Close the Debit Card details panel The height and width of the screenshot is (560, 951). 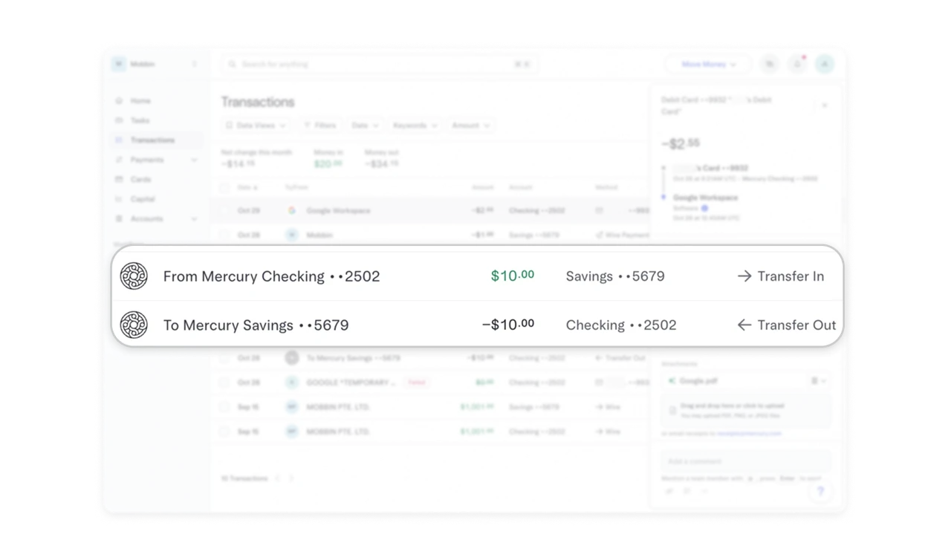pos(825,105)
